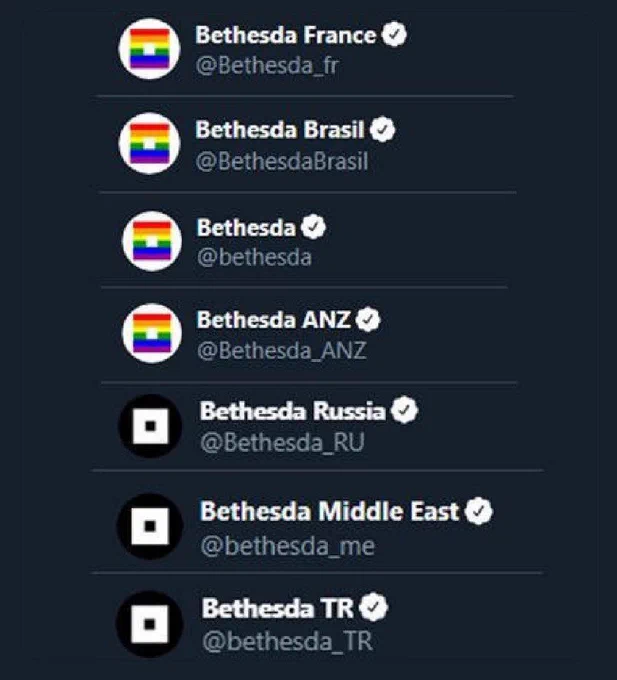This screenshot has width=617, height=680.
Task: Click verified badge next to Bethesda Russia
Action: point(404,410)
